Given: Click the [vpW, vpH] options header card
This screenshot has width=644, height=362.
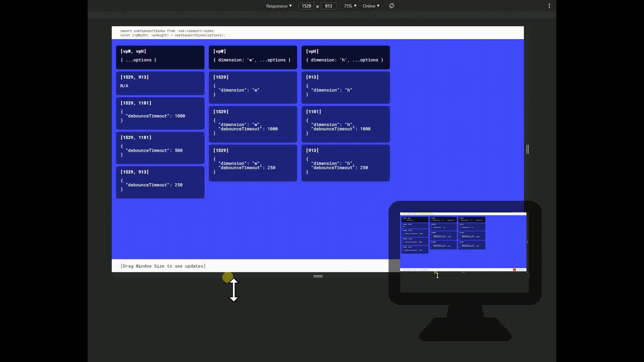Looking at the screenshot, I should [160, 57].
